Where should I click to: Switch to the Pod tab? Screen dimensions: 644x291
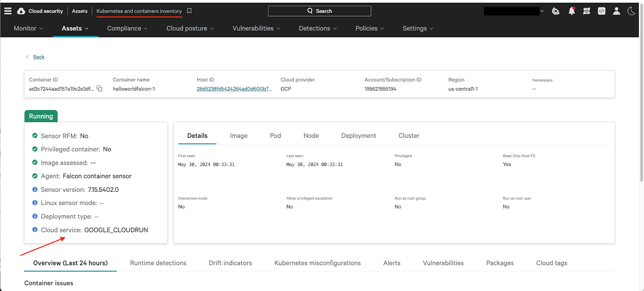pos(275,136)
